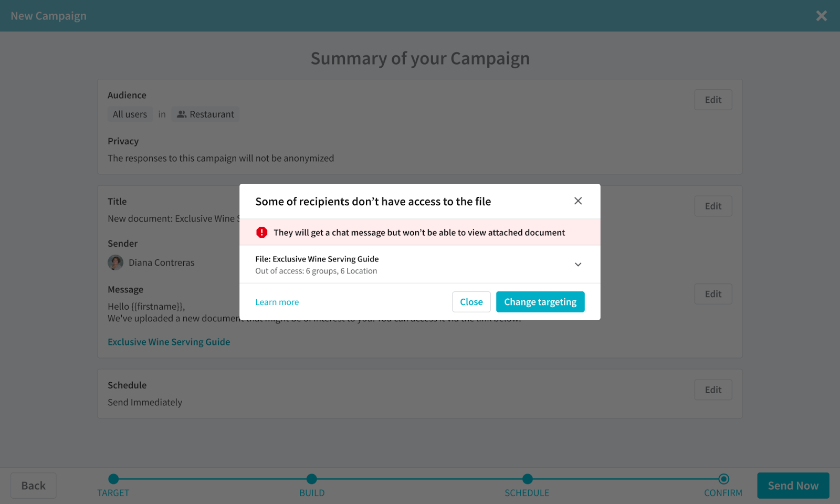Viewport: 840px width, 504px height.
Task: Expand the Exclusive Wine Serving Guide details
Action: (x=578, y=265)
